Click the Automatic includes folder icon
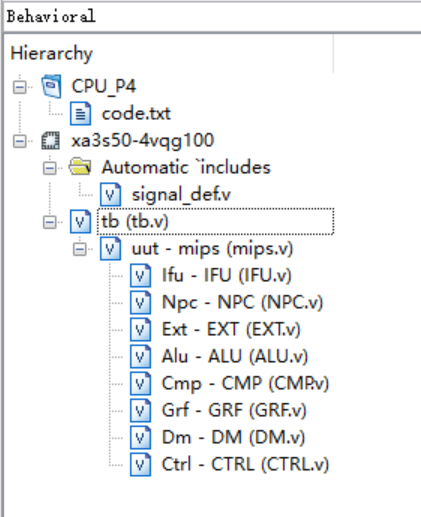421x517 pixels. click(x=80, y=166)
